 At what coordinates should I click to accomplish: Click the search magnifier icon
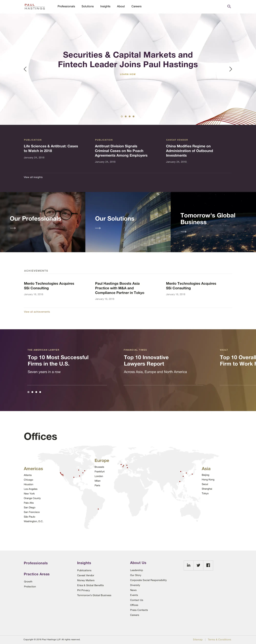229,7
